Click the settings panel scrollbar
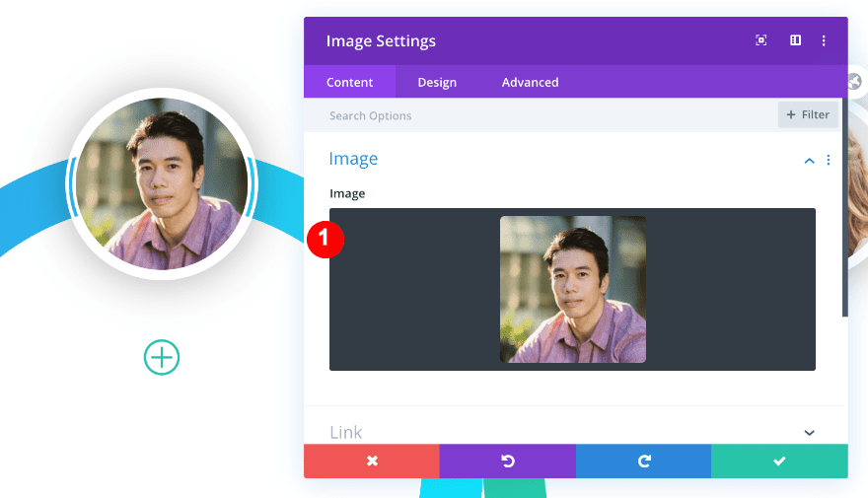The image size is (868, 498). [x=844, y=207]
